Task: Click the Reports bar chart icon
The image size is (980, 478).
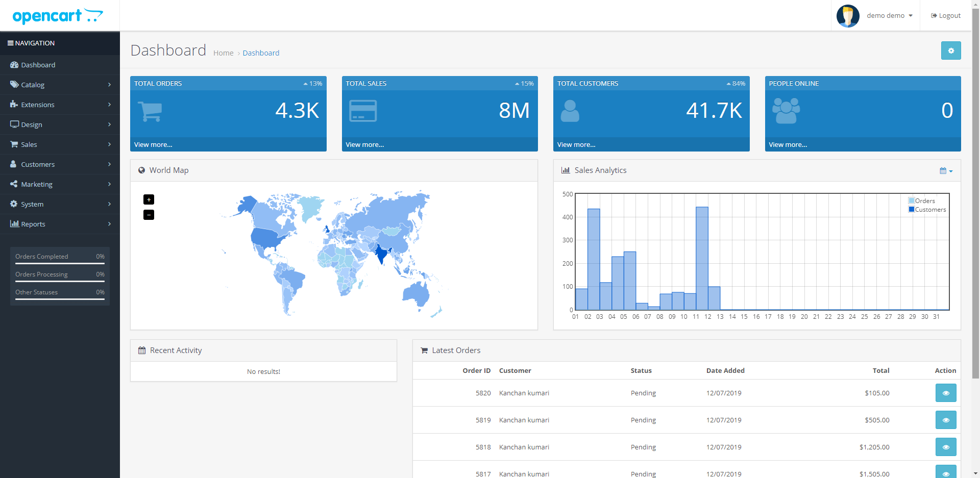Action: (x=14, y=223)
